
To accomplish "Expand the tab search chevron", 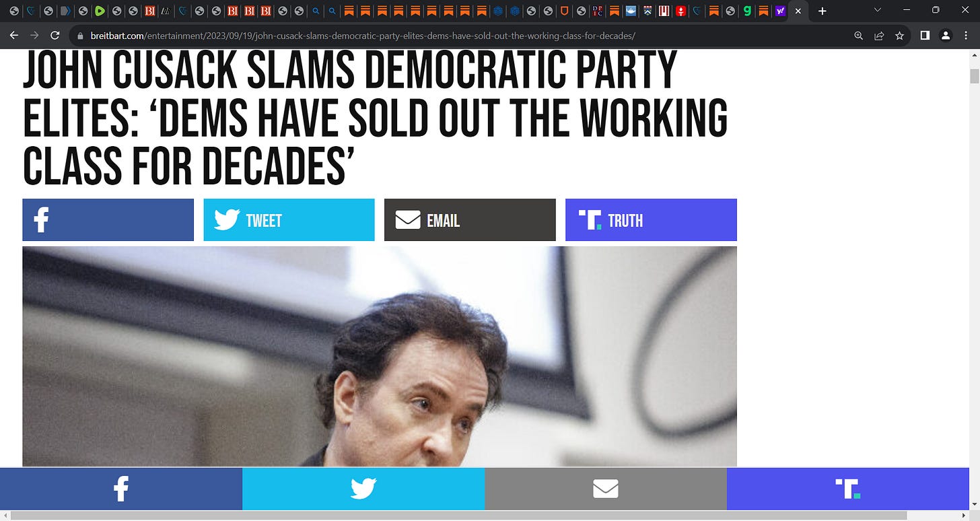I will 877,10.
